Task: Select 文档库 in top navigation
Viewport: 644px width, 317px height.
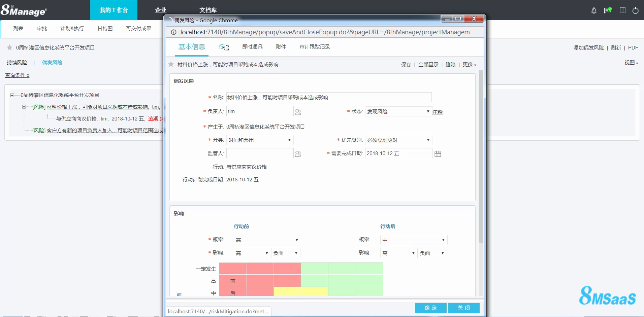Action: click(208, 10)
